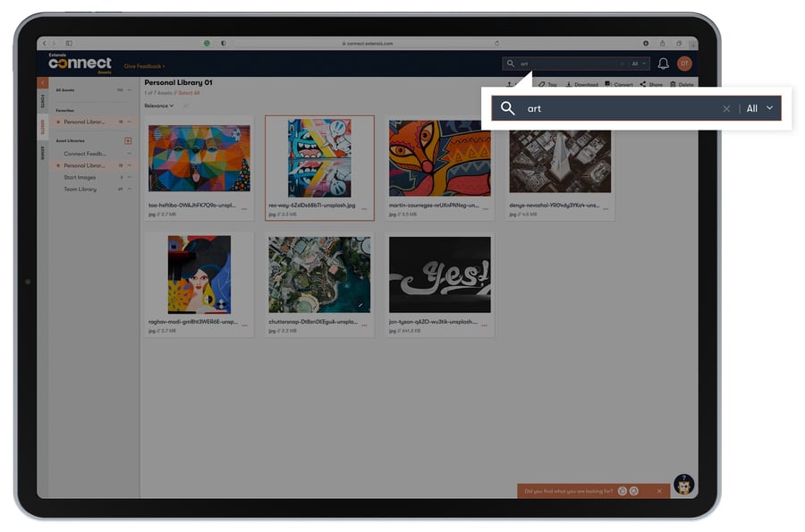805x532 pixels.
Task: Select the 'Yes!' lettering thumbnail
Action: (x=439, y=274)
